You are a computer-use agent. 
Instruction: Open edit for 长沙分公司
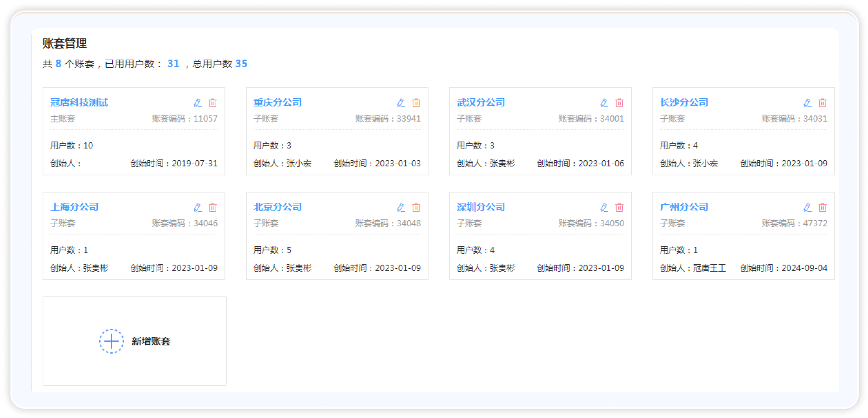807,103
